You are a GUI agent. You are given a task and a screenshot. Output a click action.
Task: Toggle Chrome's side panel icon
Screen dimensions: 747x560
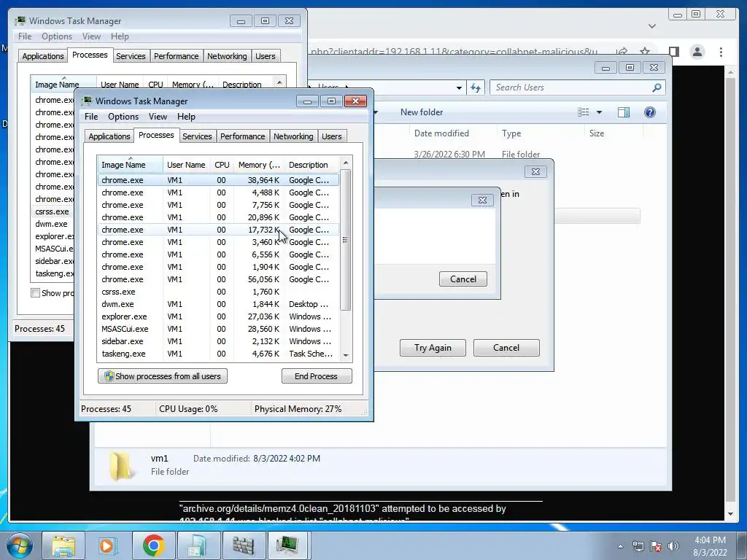pos(673,52)
